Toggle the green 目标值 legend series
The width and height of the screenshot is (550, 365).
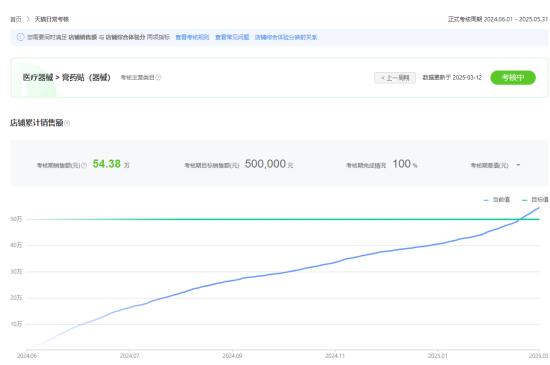(535, 200)
